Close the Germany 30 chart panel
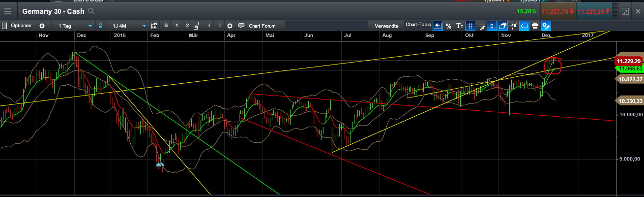Image resolution: width=644 pixels, height=197 pixels. [638, 11]
